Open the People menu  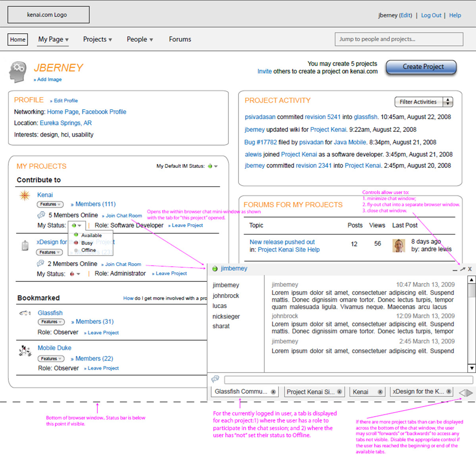pyautogui.click(x=140, y=39)
